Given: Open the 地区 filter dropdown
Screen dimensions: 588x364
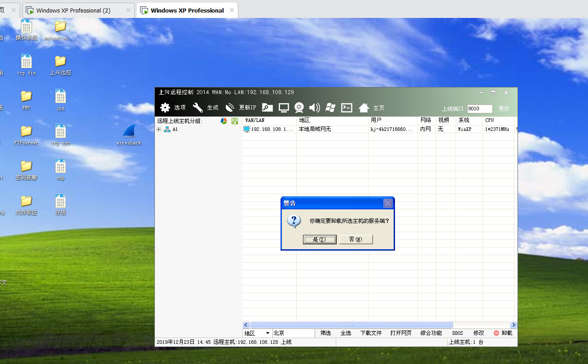Looking at the screenshot, I should tap(268, 333).
